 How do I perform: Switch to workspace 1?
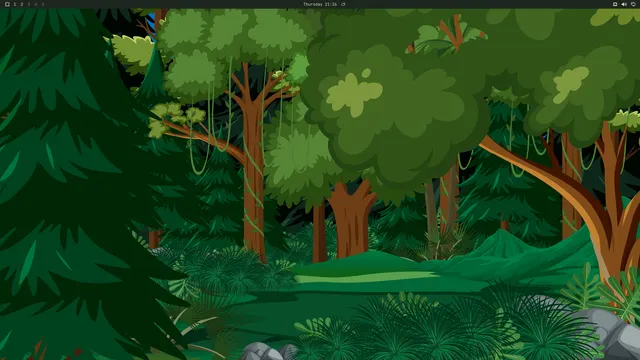coord(15,4)
